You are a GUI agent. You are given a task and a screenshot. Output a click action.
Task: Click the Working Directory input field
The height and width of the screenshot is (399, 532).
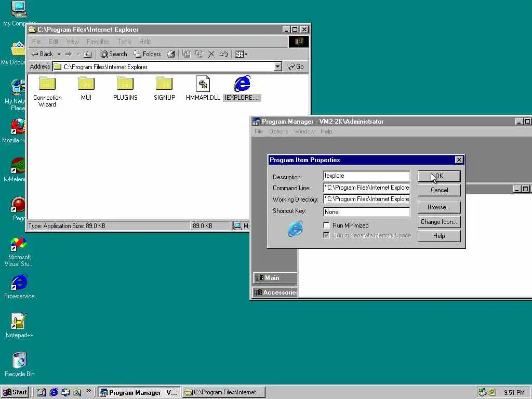pyautogui.click(x=366, y=199)
